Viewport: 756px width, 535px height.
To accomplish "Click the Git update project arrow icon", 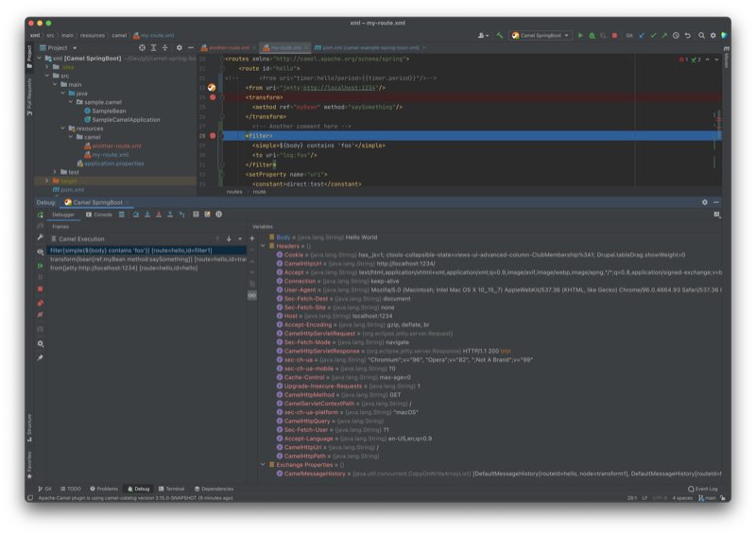I will click(x=642, y=35).
